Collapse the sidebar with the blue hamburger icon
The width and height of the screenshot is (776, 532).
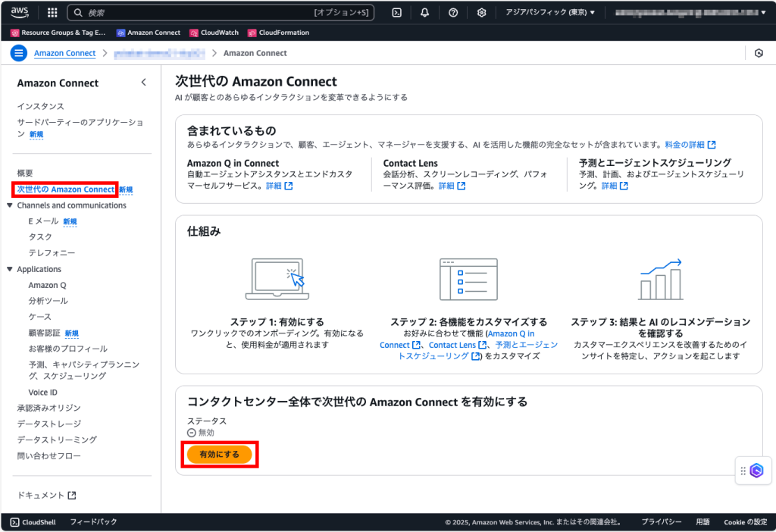point(19,53)
